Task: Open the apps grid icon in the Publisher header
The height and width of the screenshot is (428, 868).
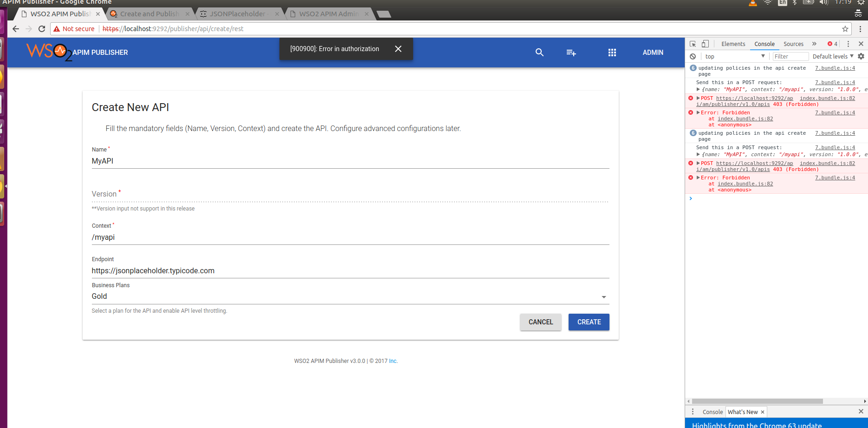Action: (x=612, y=53)
